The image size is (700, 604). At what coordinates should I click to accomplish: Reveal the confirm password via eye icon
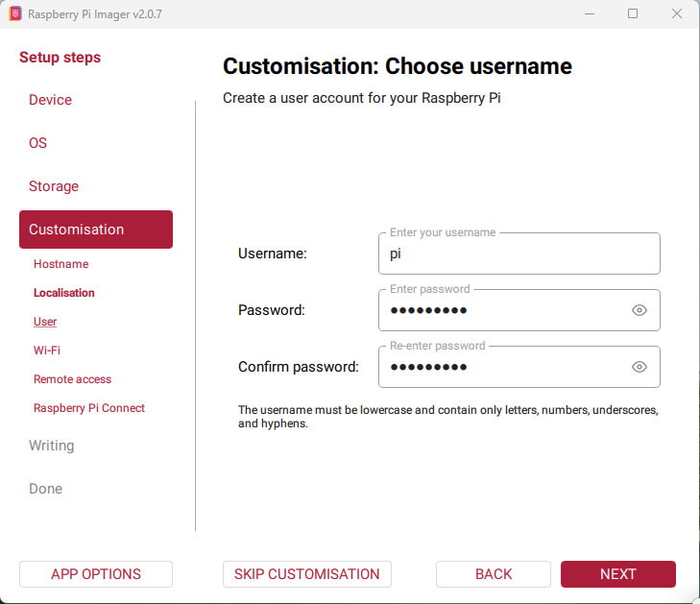point(639,367)
